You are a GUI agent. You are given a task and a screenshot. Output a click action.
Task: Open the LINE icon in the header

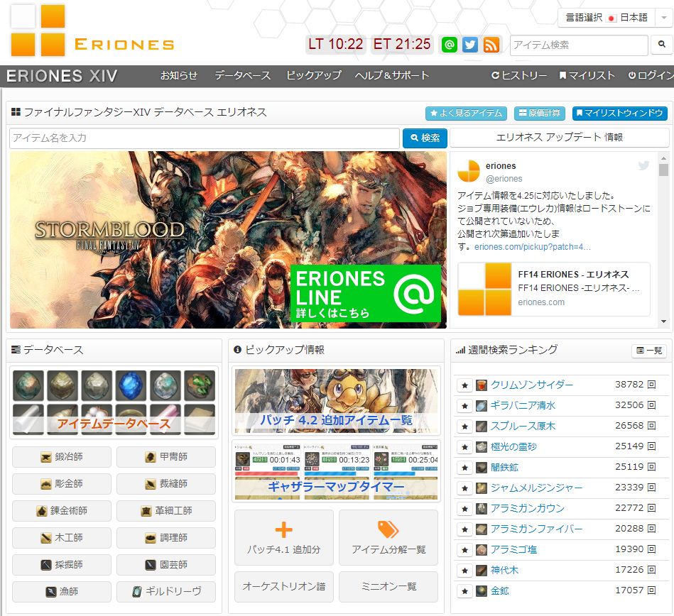click(x=449, y=45)
